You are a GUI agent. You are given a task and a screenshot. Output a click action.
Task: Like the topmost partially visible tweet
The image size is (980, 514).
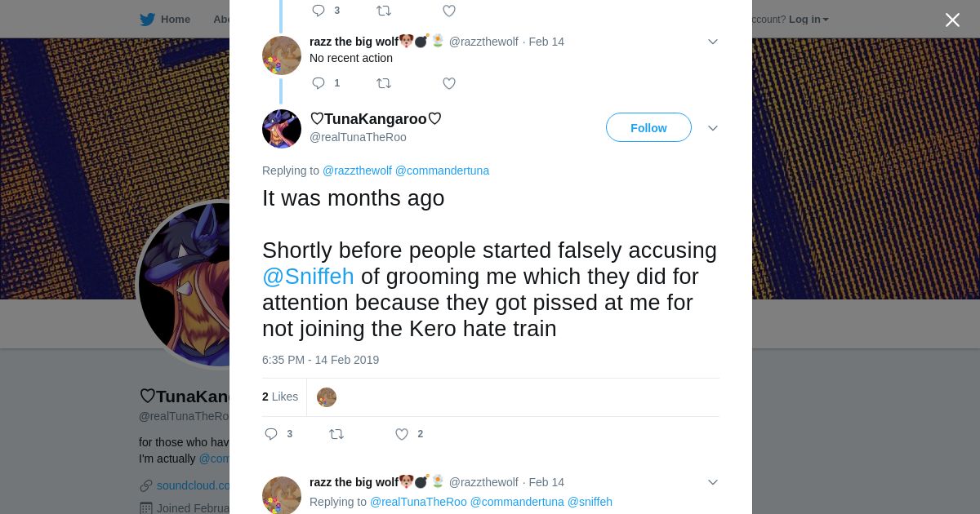point(449,11)
